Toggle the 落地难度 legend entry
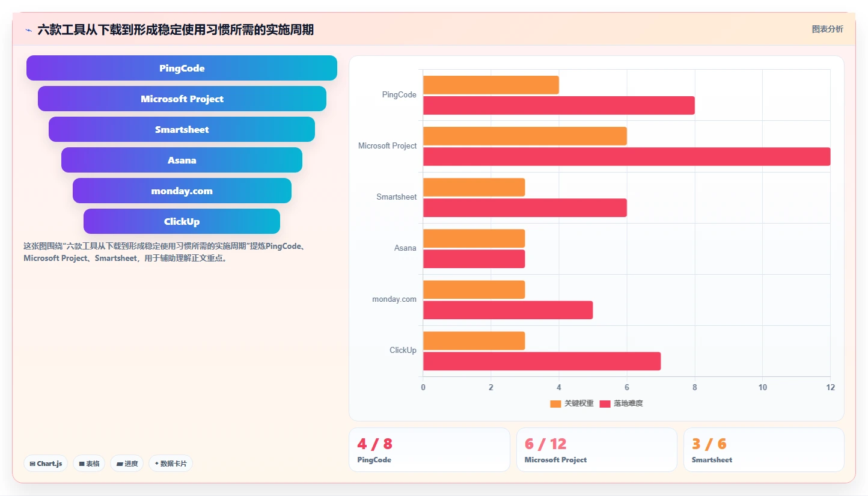Screen dimensions: 868x496 [621, 403]
